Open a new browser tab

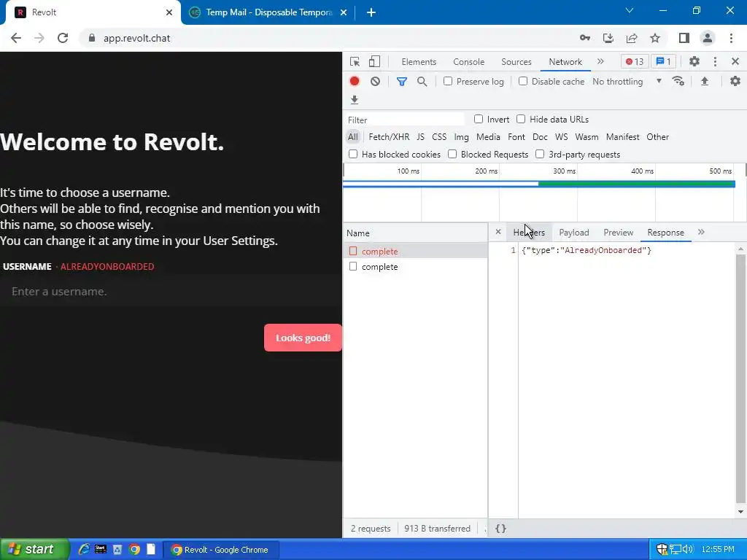click(371, 12)
